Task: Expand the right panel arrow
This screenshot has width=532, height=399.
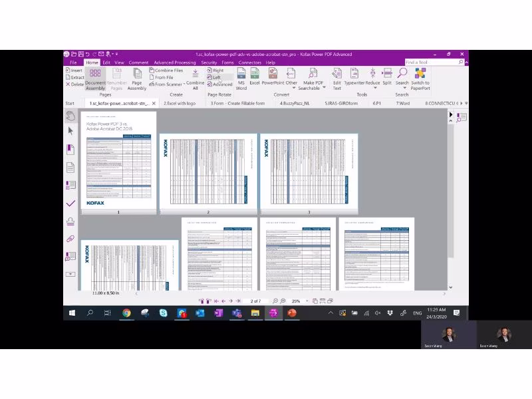Action: click(451, 114)
